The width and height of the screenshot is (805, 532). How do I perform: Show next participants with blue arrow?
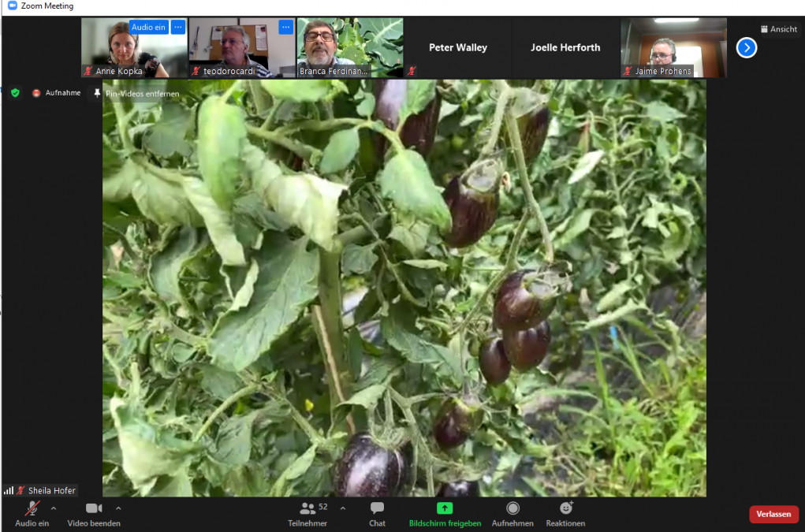[x=747, y=48]
